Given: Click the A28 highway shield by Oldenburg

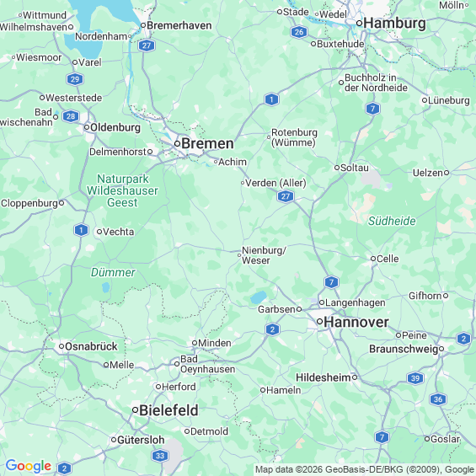Looking at the screenshot, I should [x=71, y=116].
